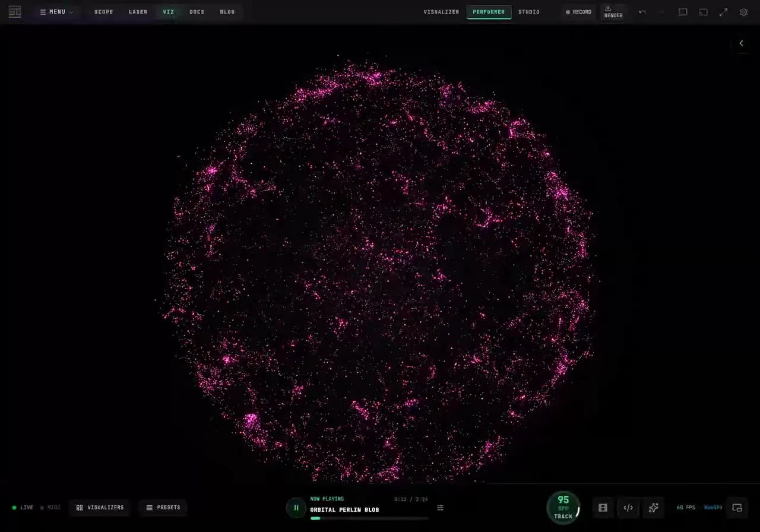Toggle picture-in-picture icon at bottom right
Image resolution: width=760 pixels, height=532 pixels.
[x=737, y=508]
